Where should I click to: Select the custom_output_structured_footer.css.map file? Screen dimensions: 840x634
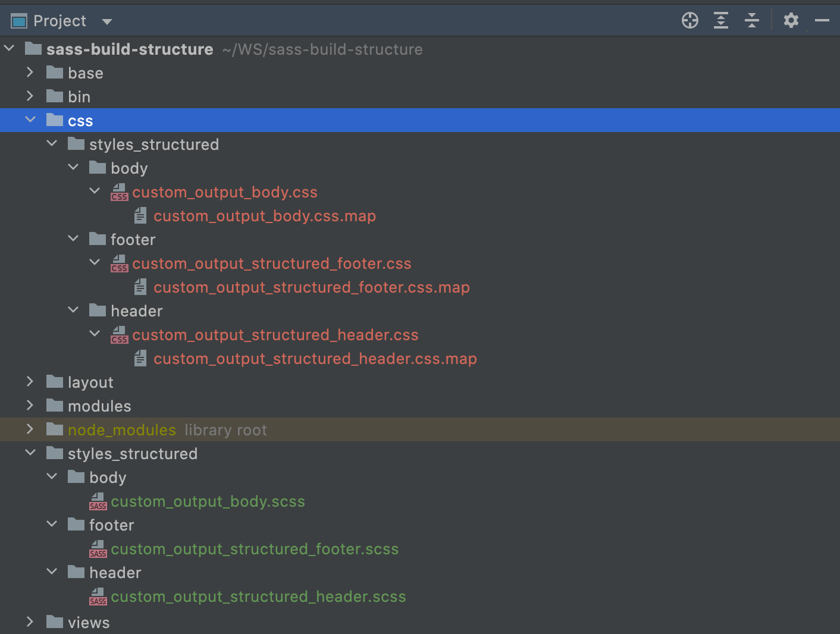click(312, 287)
